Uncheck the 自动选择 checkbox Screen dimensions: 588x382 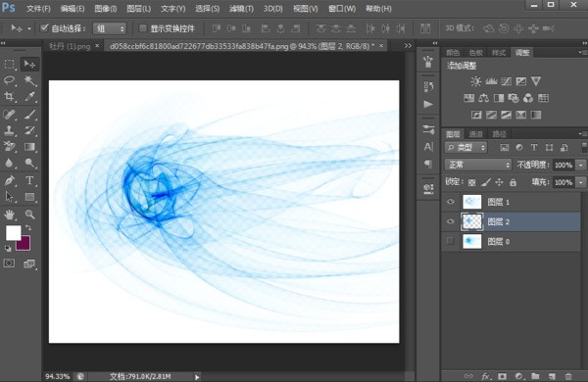click(x=44, y=28)
